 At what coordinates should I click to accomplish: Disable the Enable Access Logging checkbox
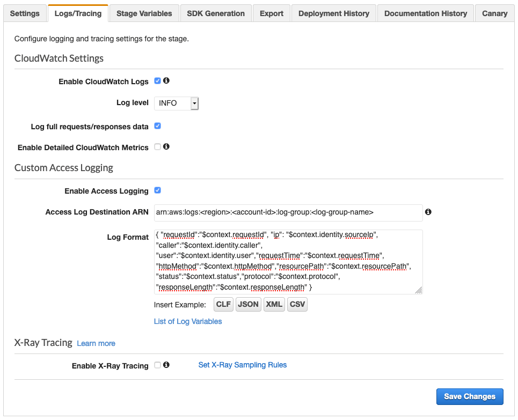point(157,190)
